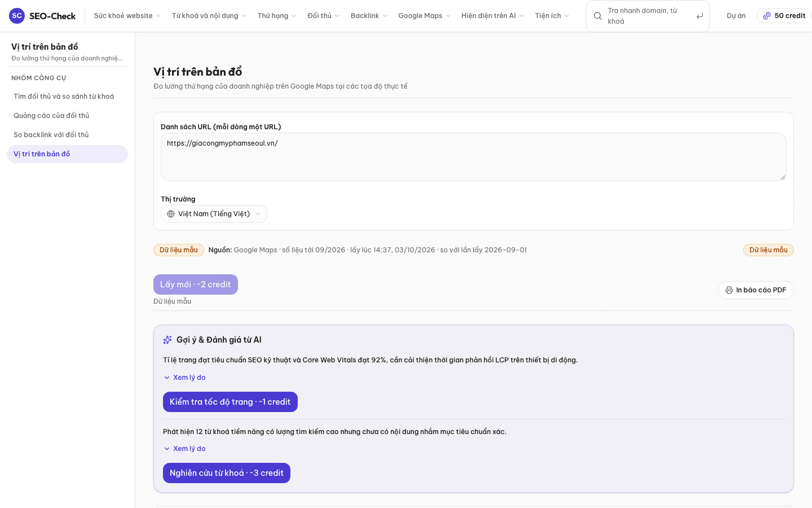Click the enter arrow icon in search box
Screen dimensions: 812x508
pos(700,16)
